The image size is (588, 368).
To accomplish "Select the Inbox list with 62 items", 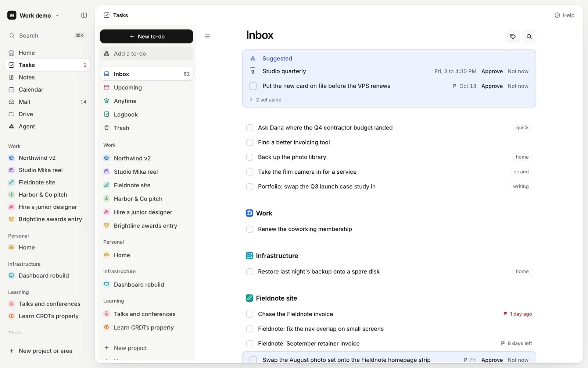I will 146,74.
